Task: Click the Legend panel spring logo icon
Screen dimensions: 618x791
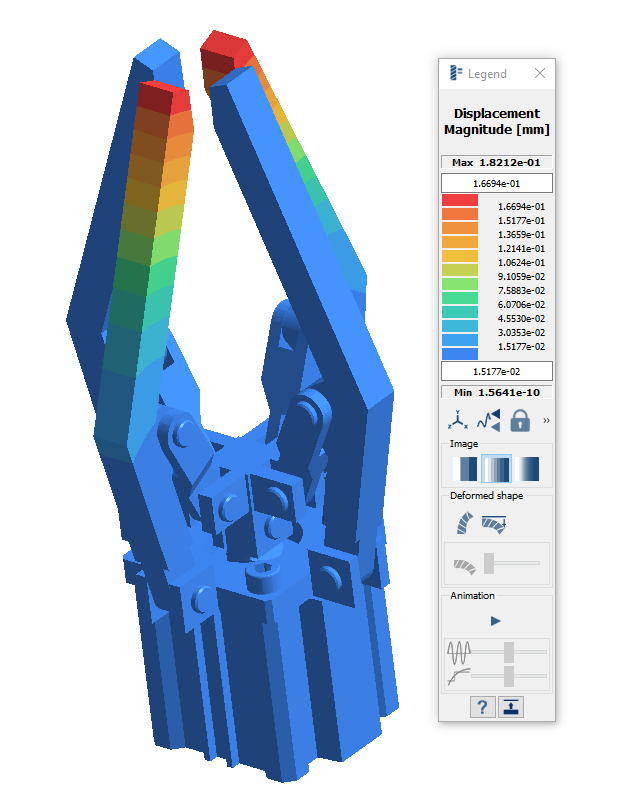Action: click(456, 73)
